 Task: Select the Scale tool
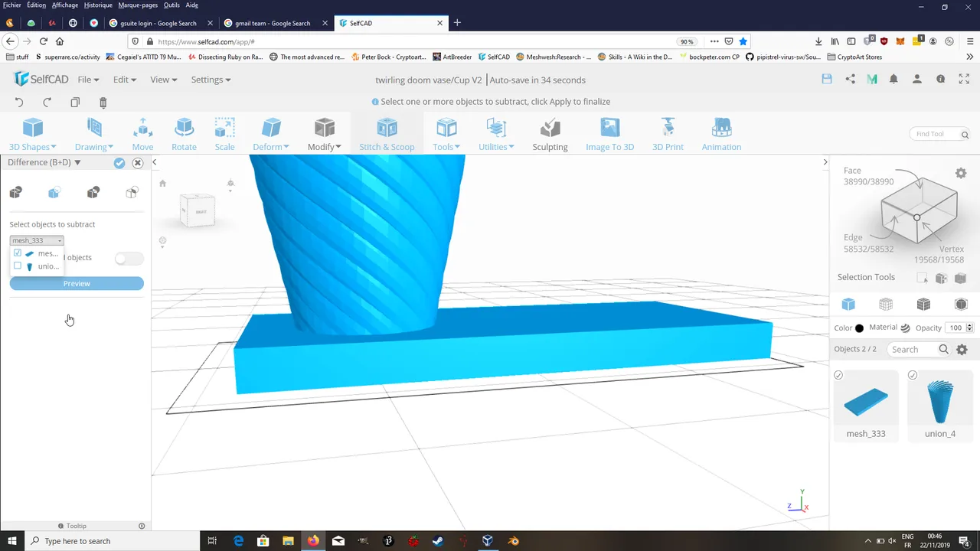click(224, 135)
